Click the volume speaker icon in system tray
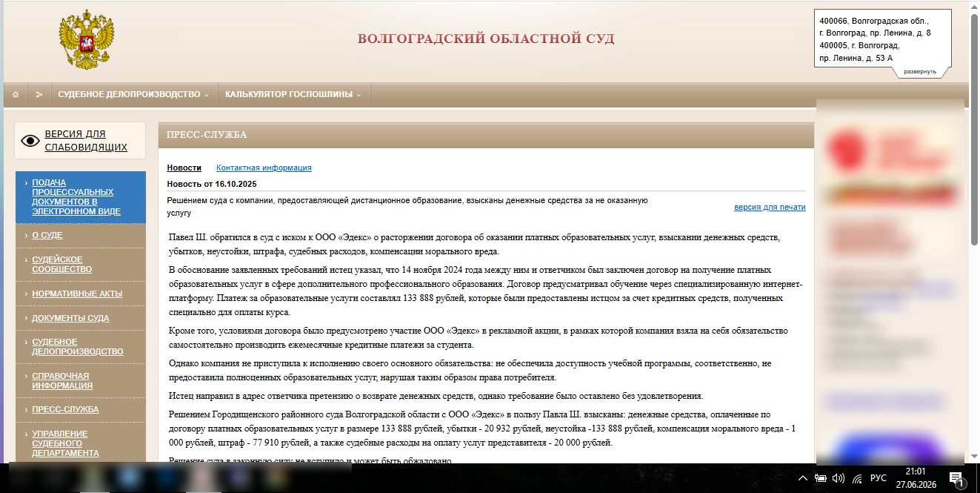 coord(839,478)
